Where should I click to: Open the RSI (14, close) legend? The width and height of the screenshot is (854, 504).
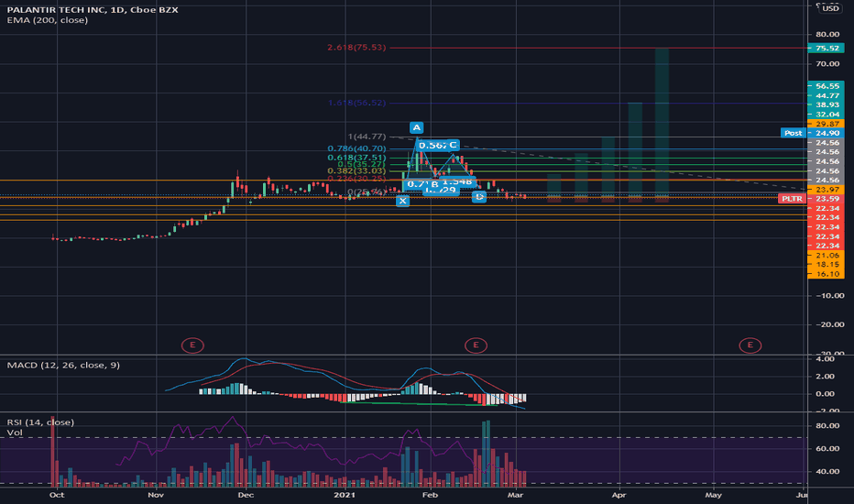(40, 422)
